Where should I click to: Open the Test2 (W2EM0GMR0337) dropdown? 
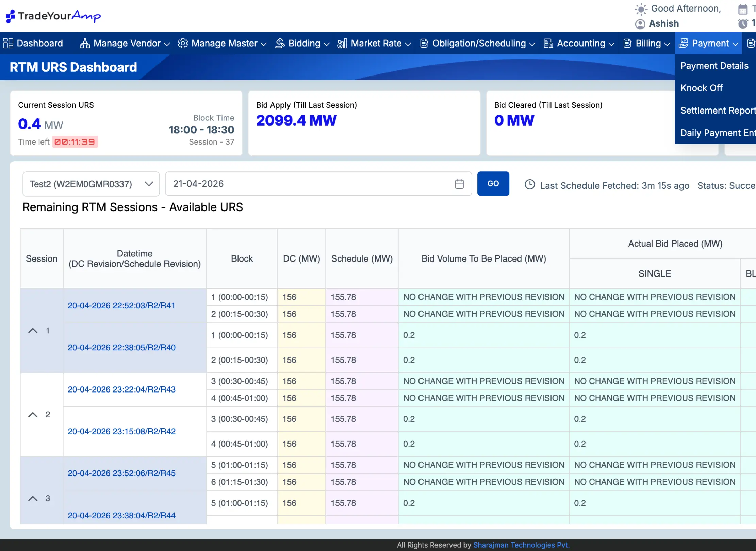[91, 184]
